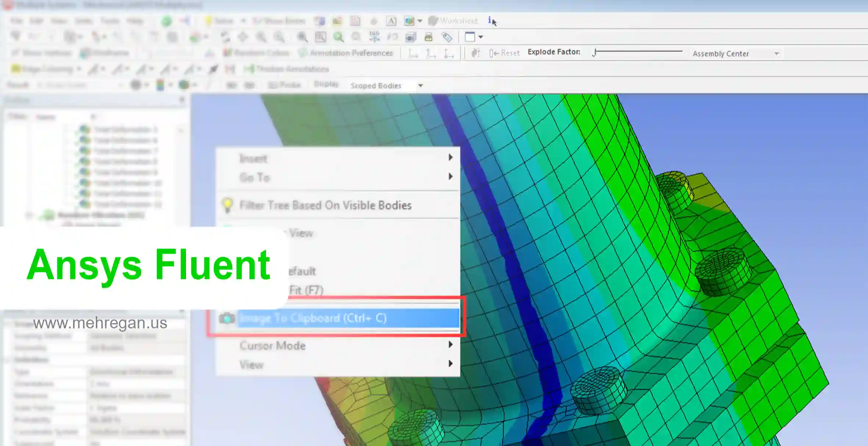The height and width of the screenshot is (446, 868).
Task: Choose Image To Clipboard from the context menu
Action: [x=313, y=318]
